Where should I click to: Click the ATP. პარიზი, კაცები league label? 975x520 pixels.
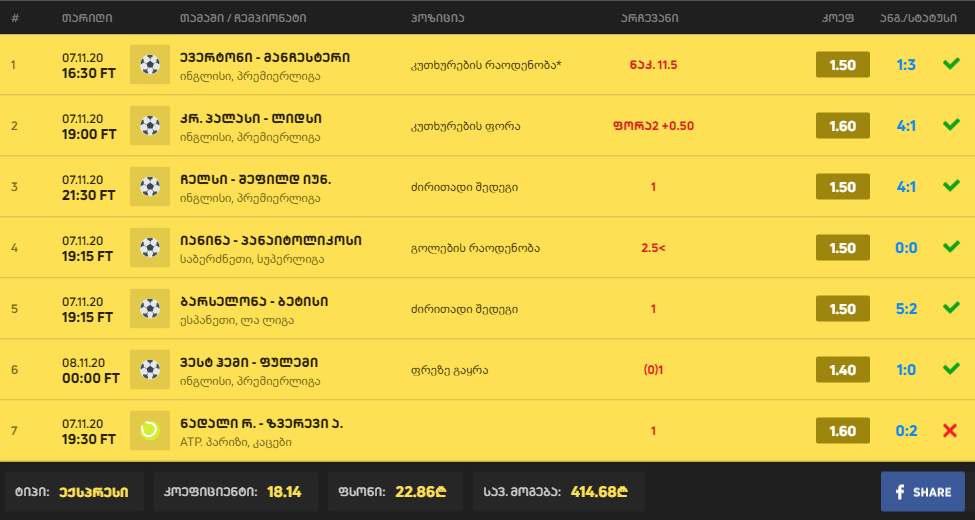tap(236, 442)
